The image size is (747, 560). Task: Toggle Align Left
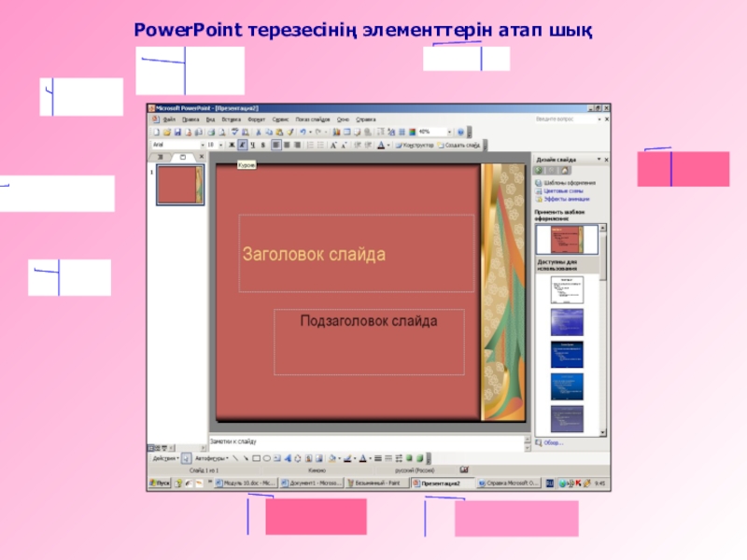(275, 146)
